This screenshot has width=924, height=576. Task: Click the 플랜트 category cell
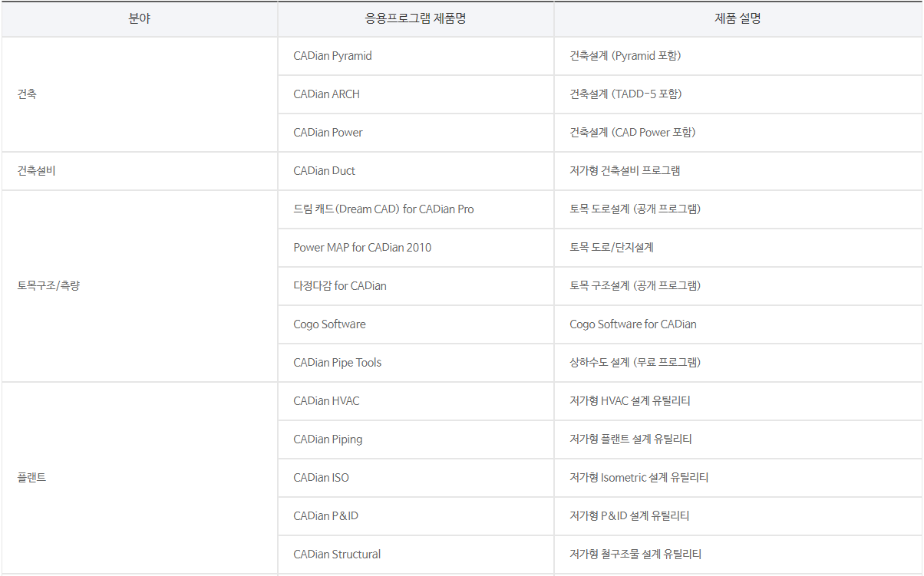point(31,478)
